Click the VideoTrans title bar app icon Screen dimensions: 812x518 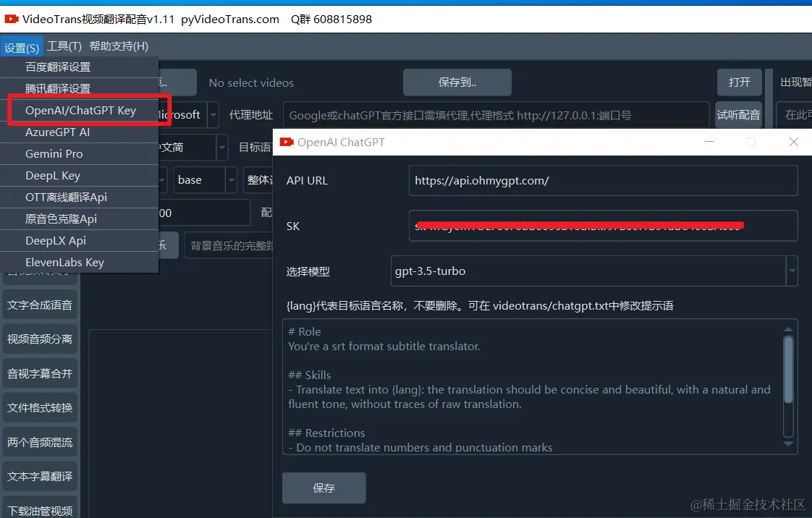[x=12, y=19]
